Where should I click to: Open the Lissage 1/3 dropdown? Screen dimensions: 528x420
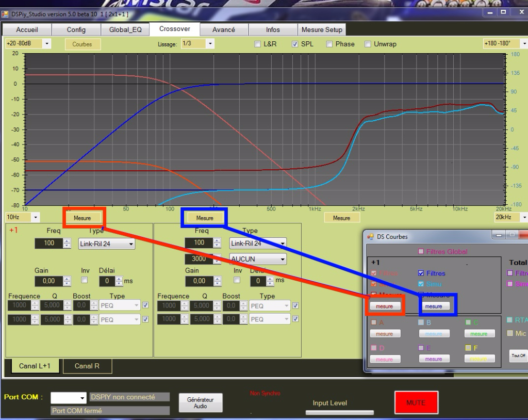coord(197,44)
